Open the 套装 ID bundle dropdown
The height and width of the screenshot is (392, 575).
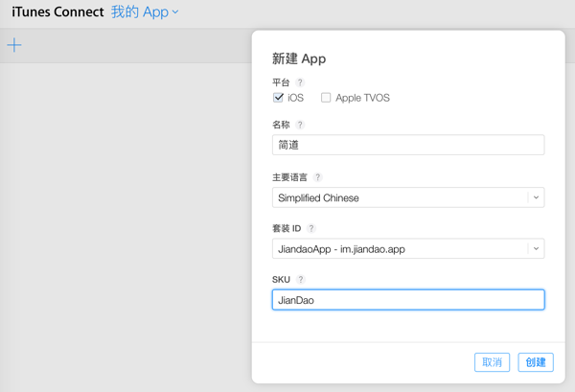pos(536,249)
